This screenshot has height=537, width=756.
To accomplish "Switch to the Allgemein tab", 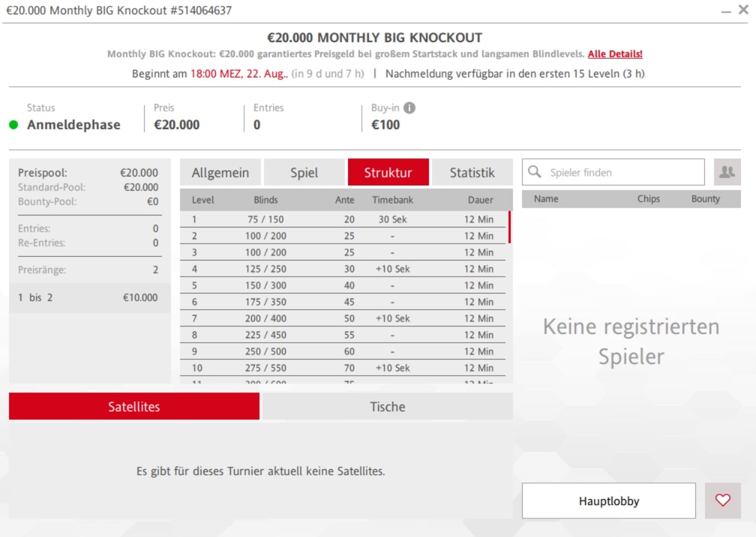I will click(220, 173).
